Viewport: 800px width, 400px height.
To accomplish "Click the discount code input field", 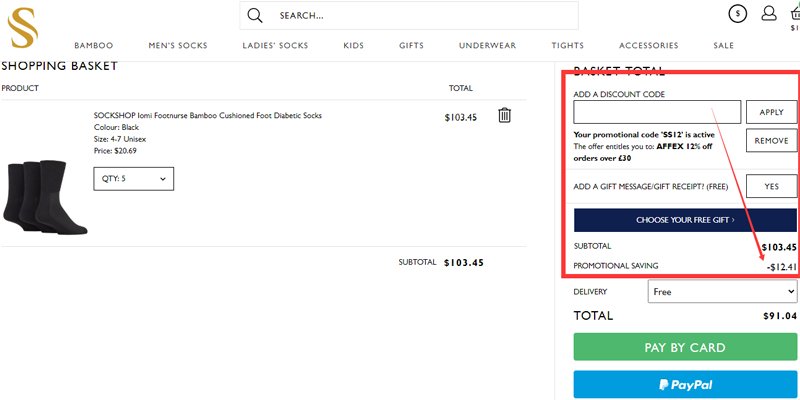I will pyautogui.click(x=657, y=112).
